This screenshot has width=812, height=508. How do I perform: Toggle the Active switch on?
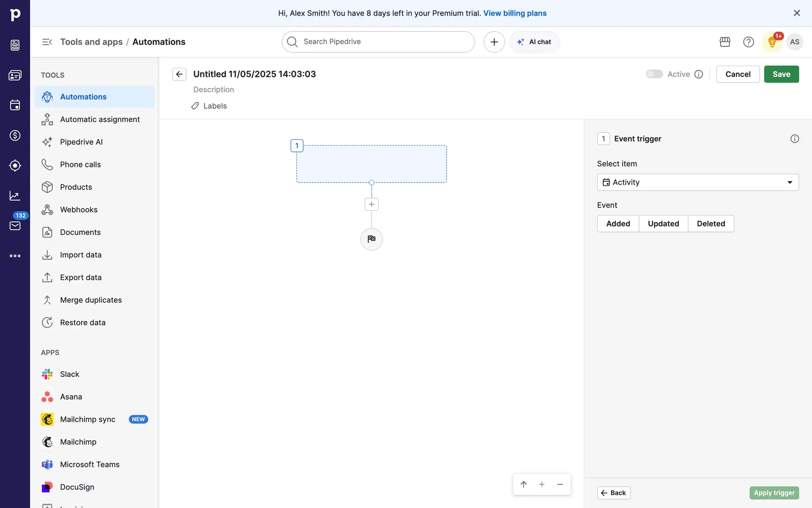tap(654, 74)
